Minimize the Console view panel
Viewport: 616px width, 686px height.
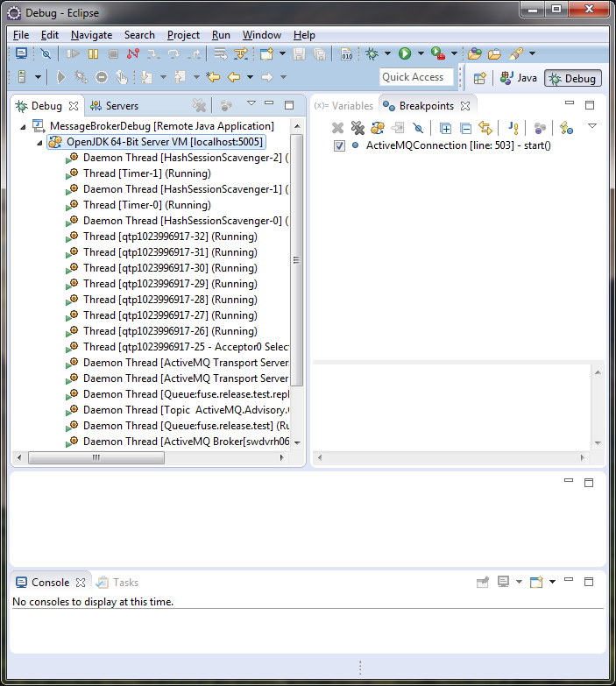[x=569, y=580]
